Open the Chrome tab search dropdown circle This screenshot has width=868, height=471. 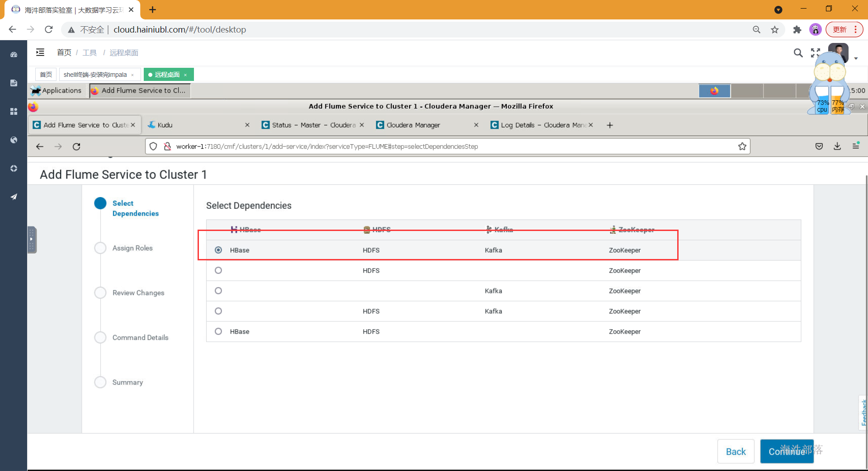point(778,9)
